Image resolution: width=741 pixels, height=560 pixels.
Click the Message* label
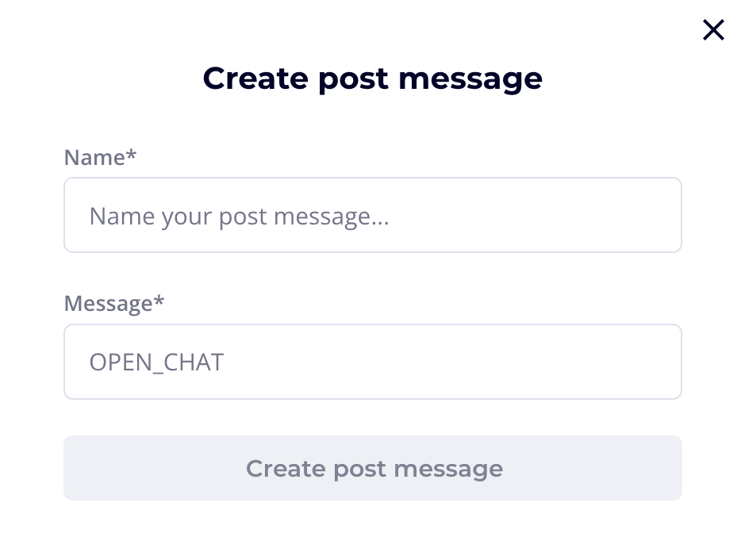coord(113,303)
